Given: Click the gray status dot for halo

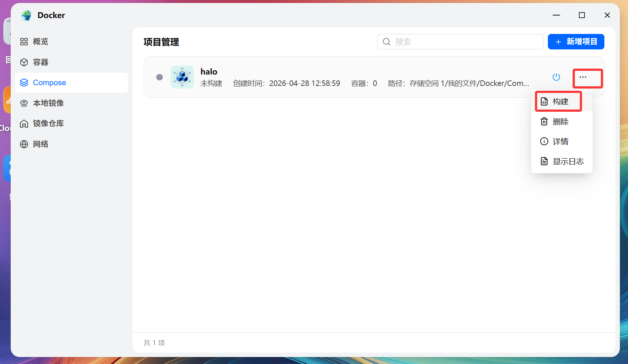Looking at the screenshot, I should click(159, 77).
